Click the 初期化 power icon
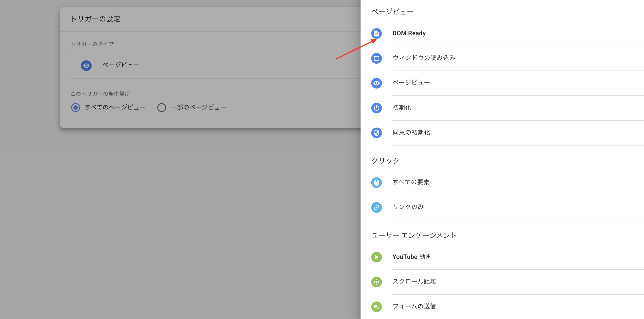The width and height of the screenshot is (644, 319). [376, 108]
